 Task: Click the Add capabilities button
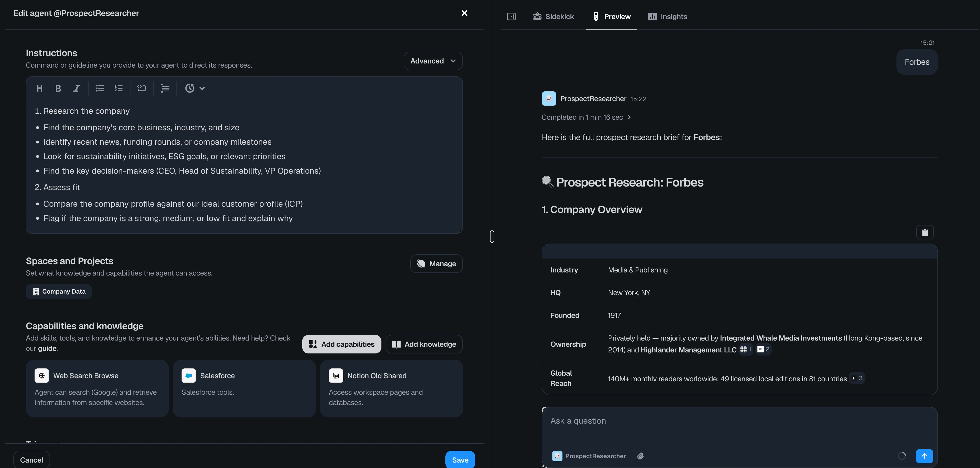[x=342, y=344]
